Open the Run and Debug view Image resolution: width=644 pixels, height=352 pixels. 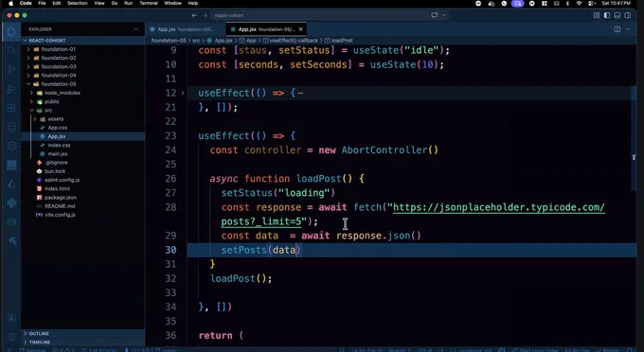11,89
